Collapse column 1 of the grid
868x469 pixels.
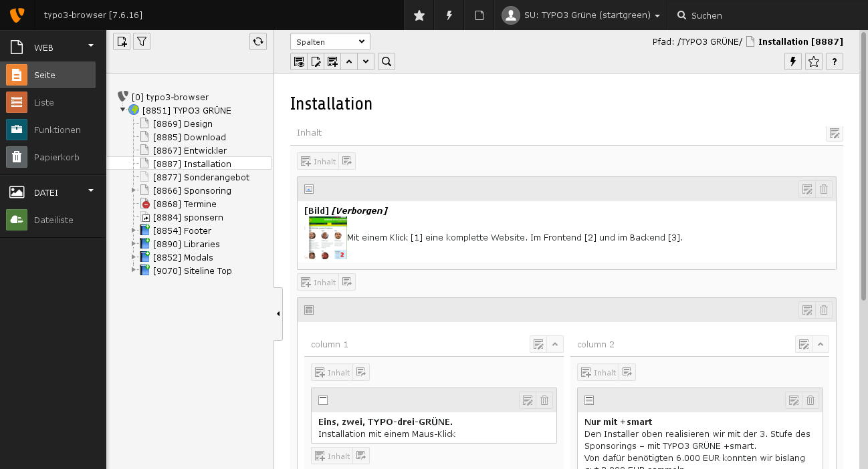[x=555, y=344]
